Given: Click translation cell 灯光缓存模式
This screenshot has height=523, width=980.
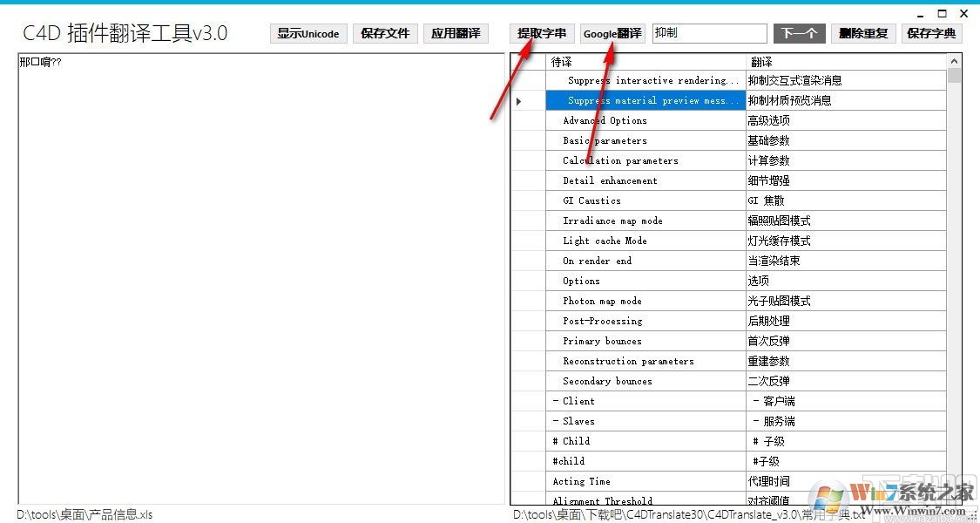Looking at the screenshot, I should (x=846, y=241).
